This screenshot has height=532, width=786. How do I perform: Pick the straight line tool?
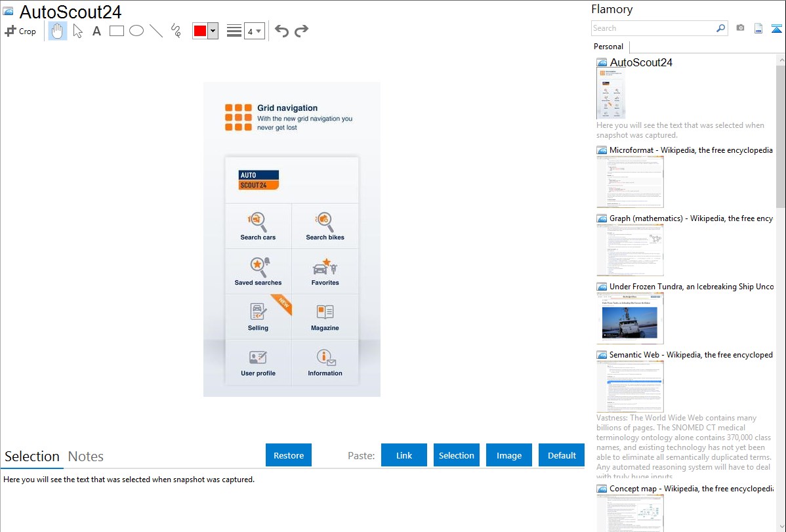156,31
